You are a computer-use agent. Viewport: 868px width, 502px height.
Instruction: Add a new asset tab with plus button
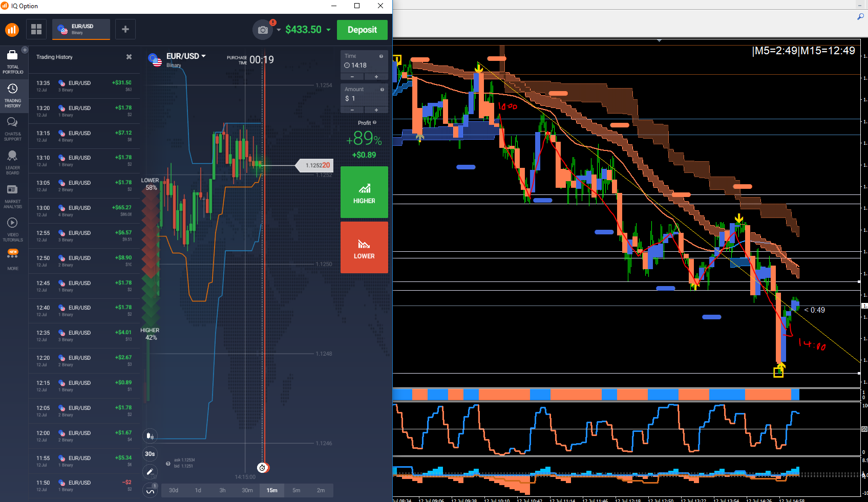[125, 29]
